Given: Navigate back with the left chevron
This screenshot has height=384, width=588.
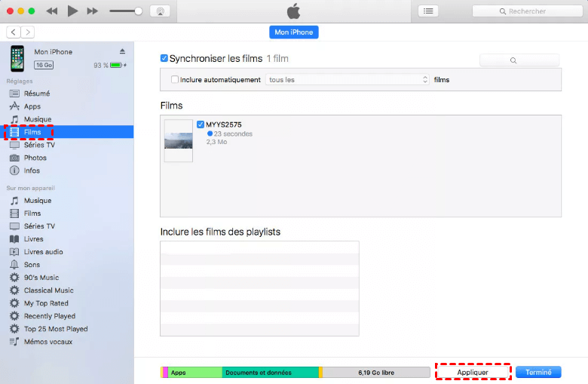Looking at the screenshot, I should click(x=14, y=32).
